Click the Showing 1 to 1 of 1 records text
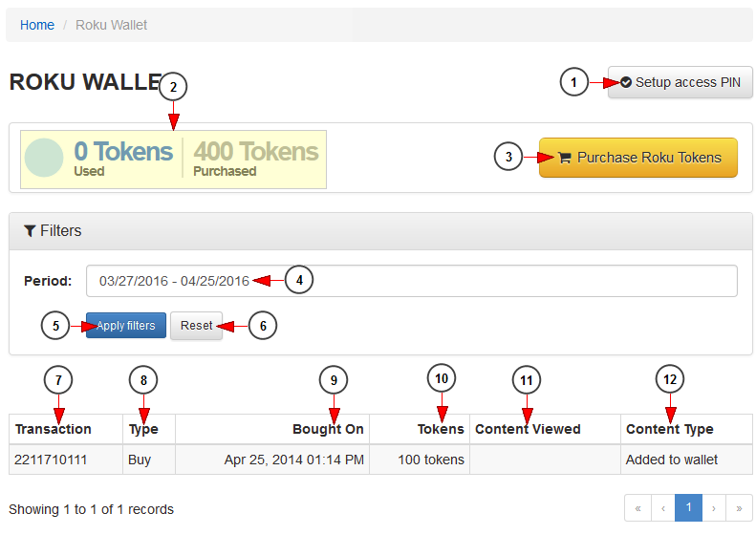This screenshot has width=756, height=535. pyautogui.click(x=91, y=509)
